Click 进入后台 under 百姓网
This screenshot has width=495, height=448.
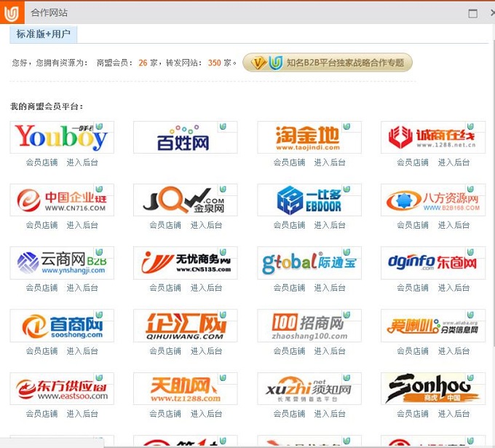pyautogui.click(x=206, y=162)
